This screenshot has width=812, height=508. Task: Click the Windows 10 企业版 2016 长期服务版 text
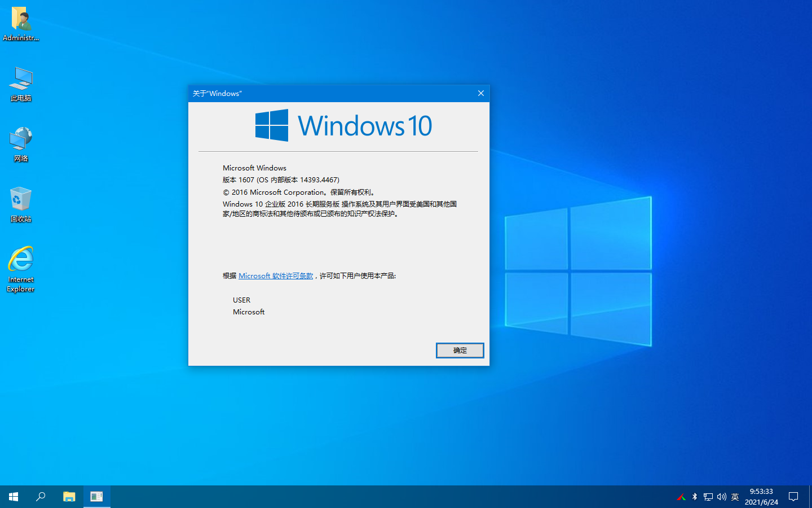281,204
